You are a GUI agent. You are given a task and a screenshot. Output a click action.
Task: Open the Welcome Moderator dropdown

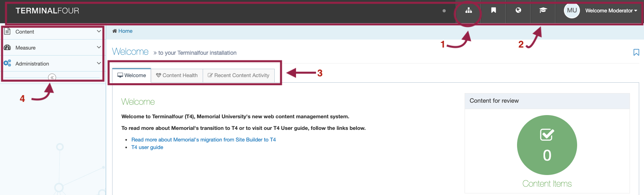pyautogui.click(x=611, y=11)
